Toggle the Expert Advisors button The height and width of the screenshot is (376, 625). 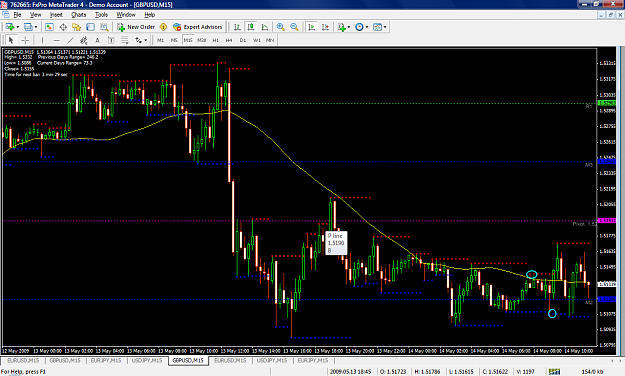(x=197, y=27)
